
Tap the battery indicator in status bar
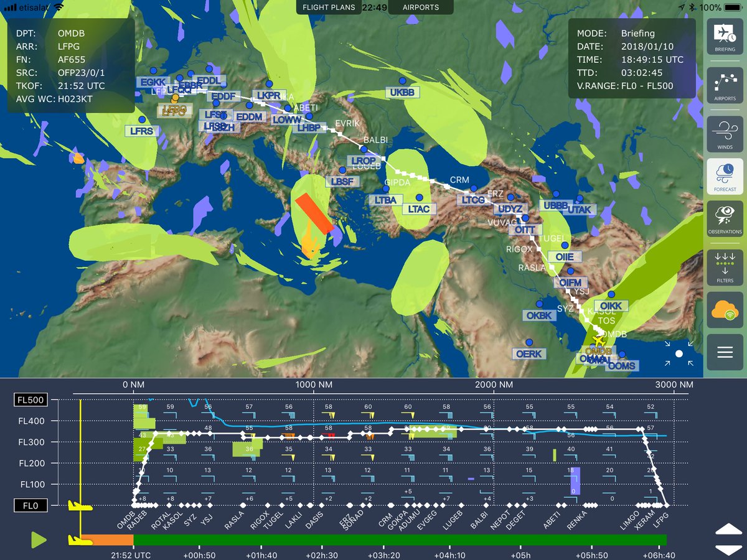pos(733,7)
